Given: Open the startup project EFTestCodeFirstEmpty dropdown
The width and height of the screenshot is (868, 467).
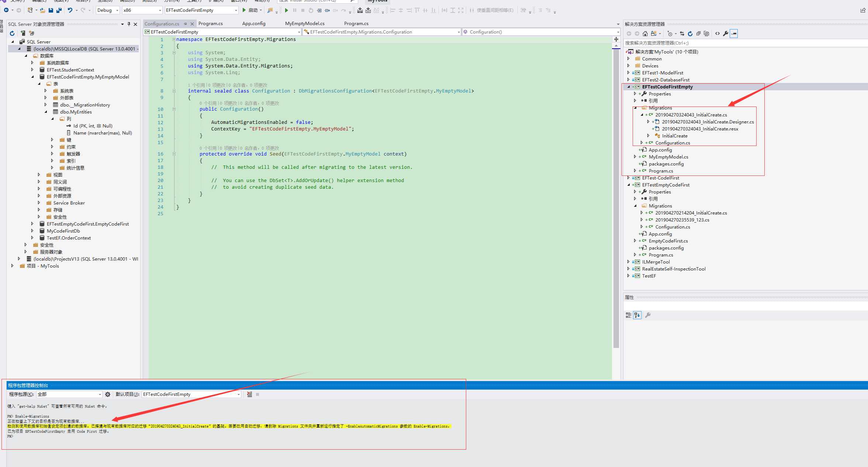Looking at the screenshot, I should [x=201, y=10].
